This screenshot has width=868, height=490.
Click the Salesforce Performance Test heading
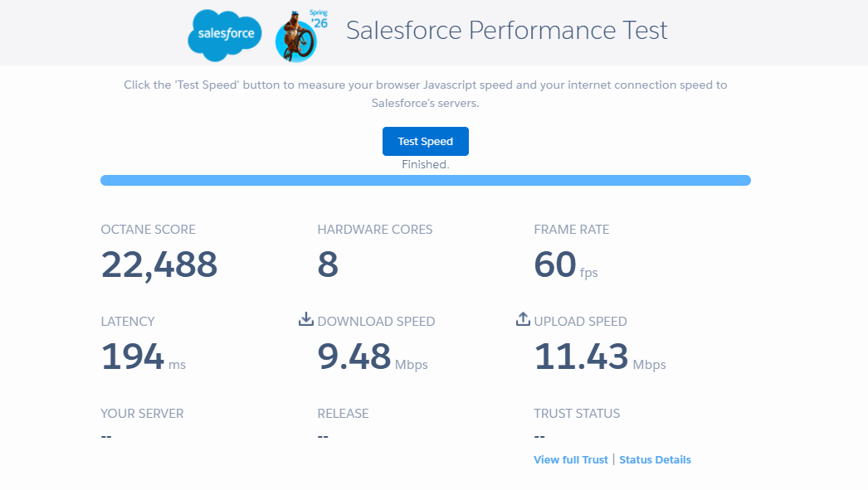pos(506,31)
